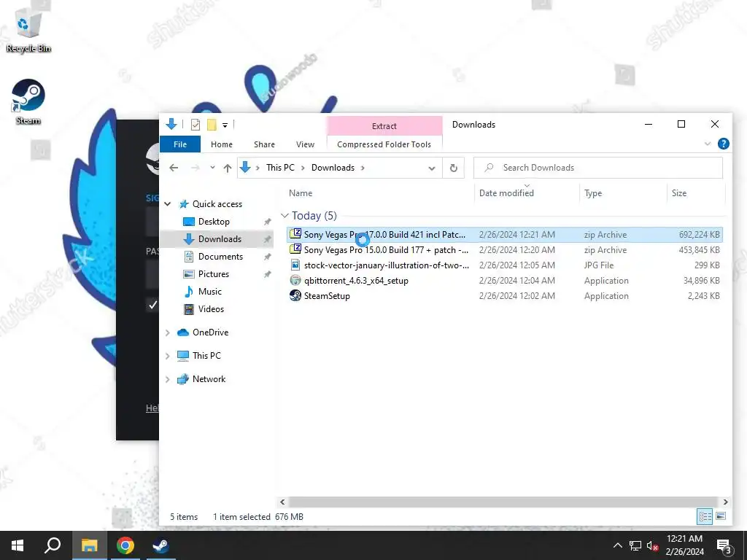Show hidden system tray icons
747x560 pixels.
point(617,545)
